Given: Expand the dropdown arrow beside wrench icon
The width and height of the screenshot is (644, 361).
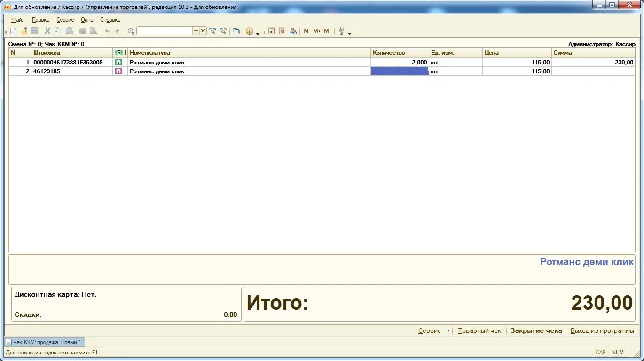Looking at the screenshot, I should tap(349, 33).
